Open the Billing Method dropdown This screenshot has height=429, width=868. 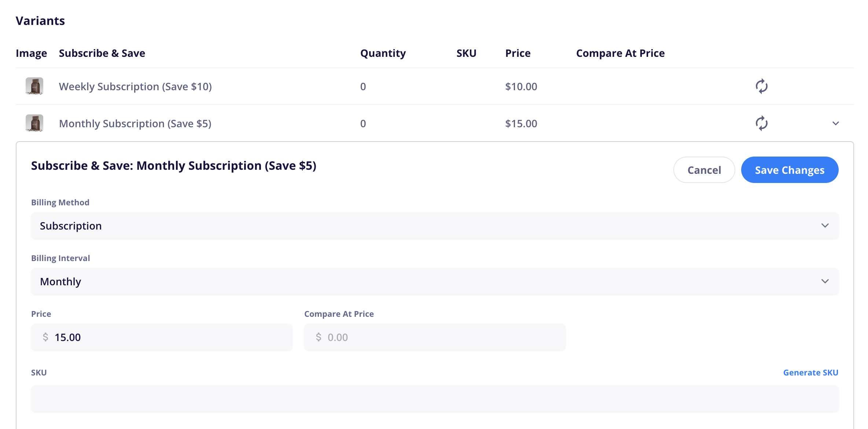[435, 226]
